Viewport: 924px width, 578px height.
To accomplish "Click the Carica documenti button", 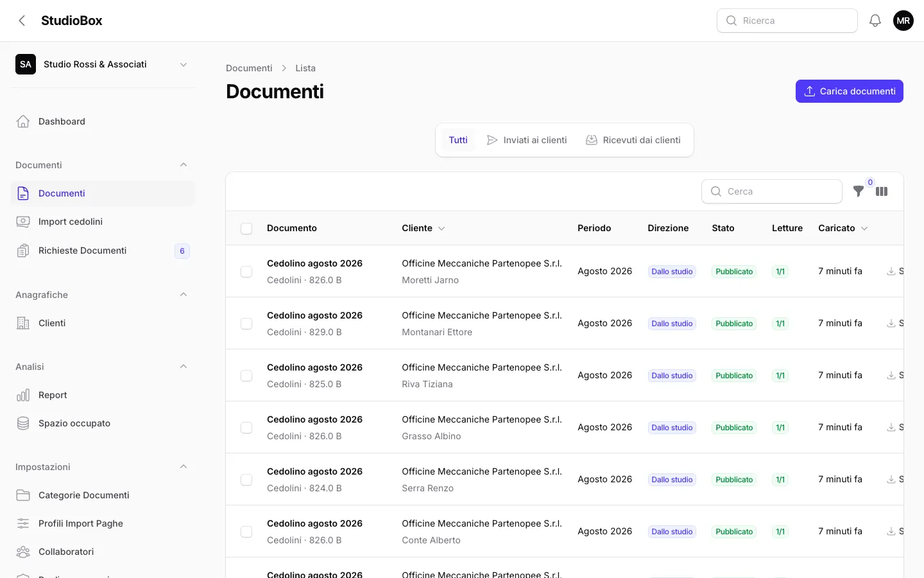I will point(850,91).
